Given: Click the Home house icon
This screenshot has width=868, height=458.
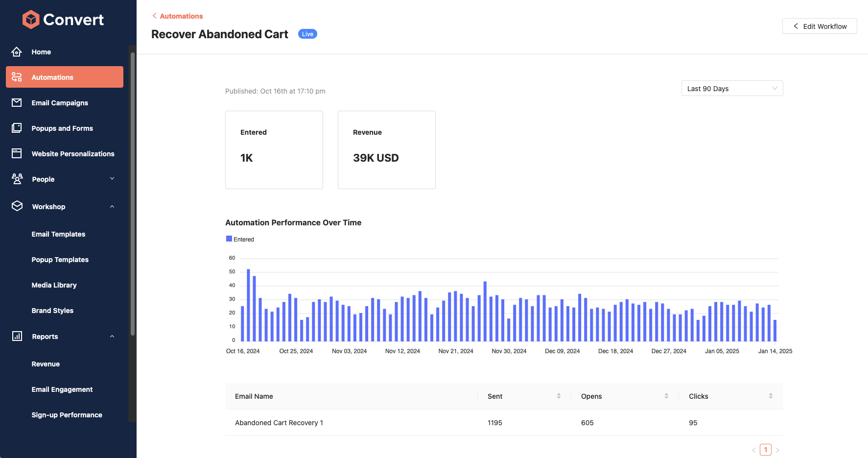Looking at the screenshot, I should click(x=17, y=52).
